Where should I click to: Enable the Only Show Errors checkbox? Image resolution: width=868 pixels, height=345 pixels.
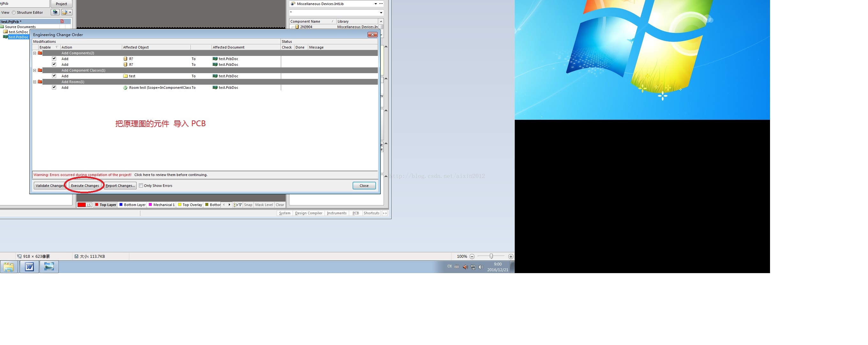141,186
